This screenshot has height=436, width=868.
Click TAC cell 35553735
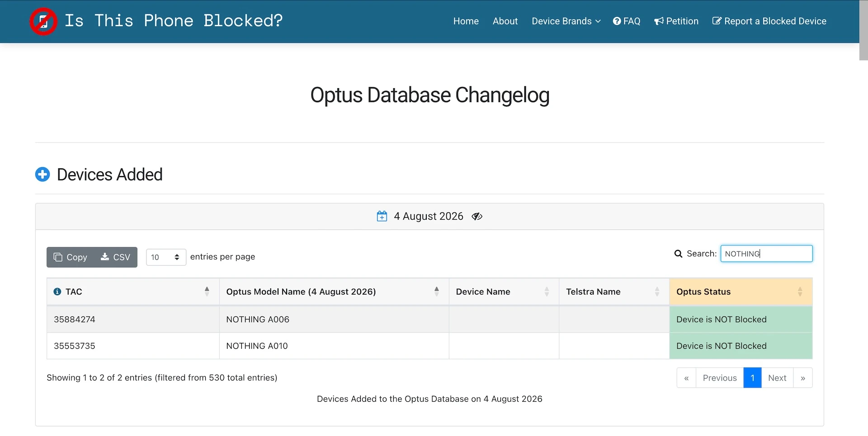coord(133,346)
